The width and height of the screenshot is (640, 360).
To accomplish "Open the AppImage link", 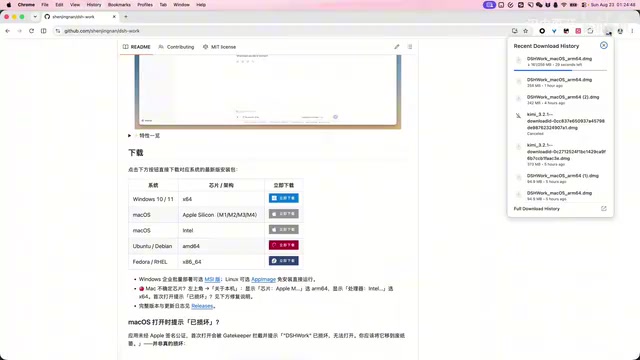I will click(x=263, y=279).
